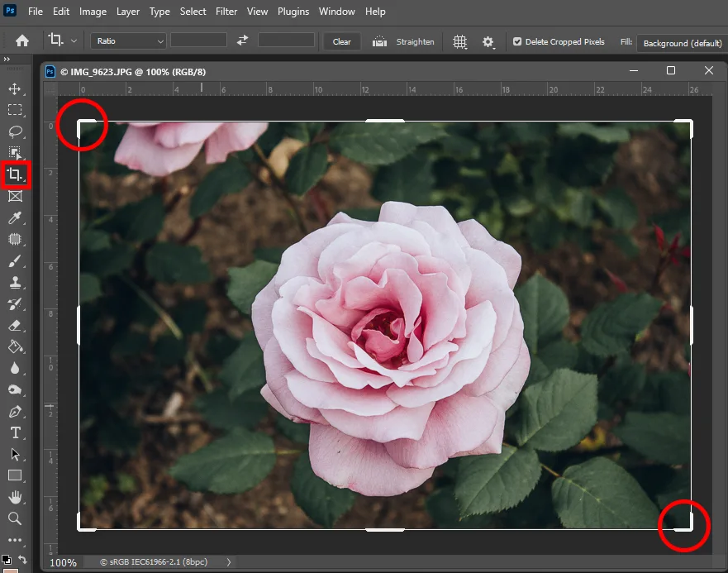
Task: Open the Window menu
Action: (336, 12)
